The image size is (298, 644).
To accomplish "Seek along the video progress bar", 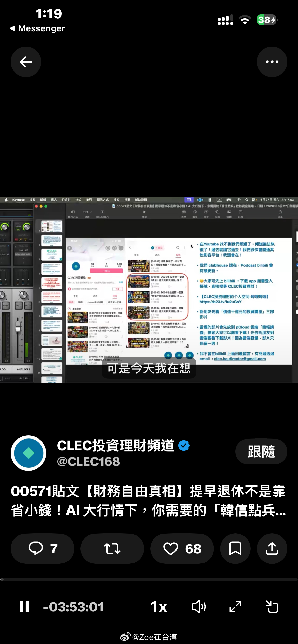I will point(149,579).
